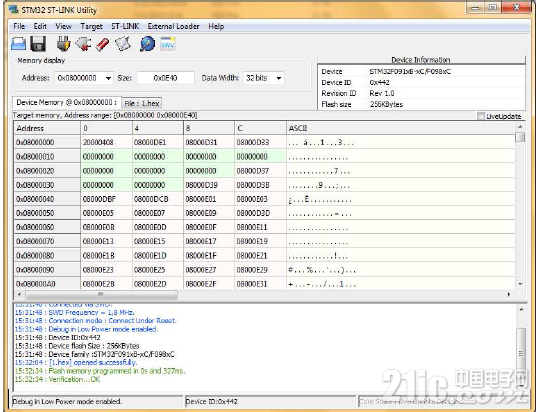
Task: Select cell value 08000DBF
Action: pos(106,199)
